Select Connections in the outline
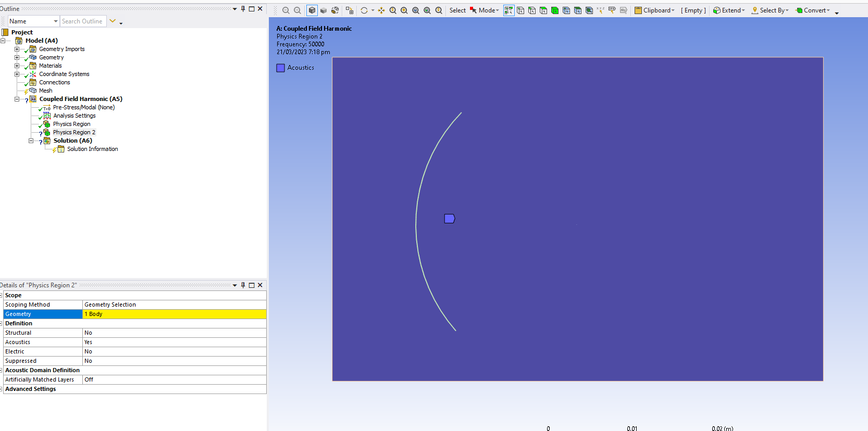Screen dimensions: 868x431 (55, 82)
